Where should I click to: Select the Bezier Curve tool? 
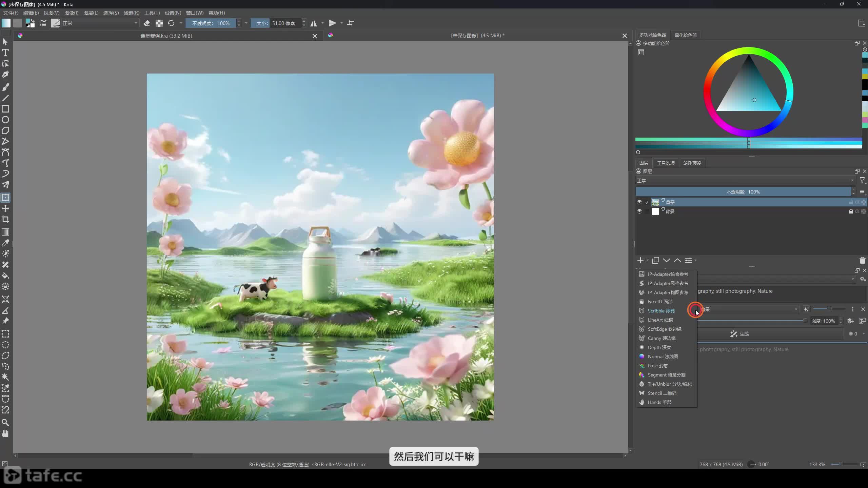click(x=5, y=152)
